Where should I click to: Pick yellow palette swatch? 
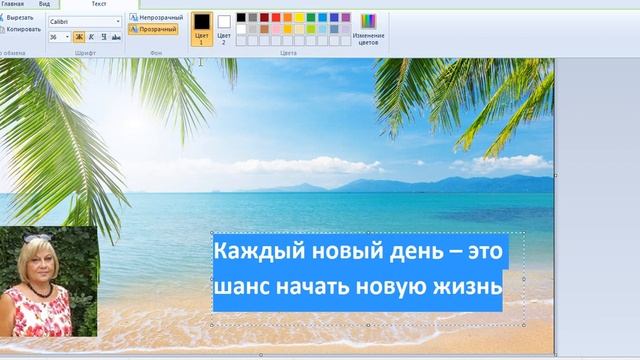coord(300,18)
